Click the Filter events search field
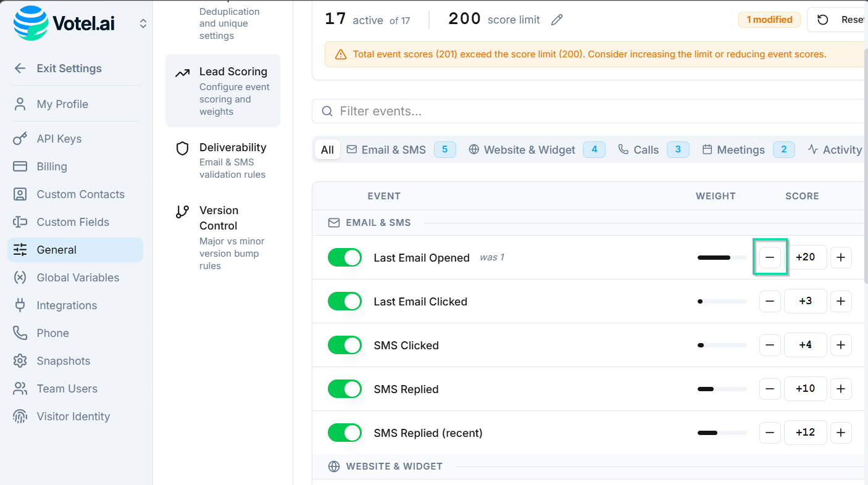This screenshot has height=485, width=868. [586, 111]
